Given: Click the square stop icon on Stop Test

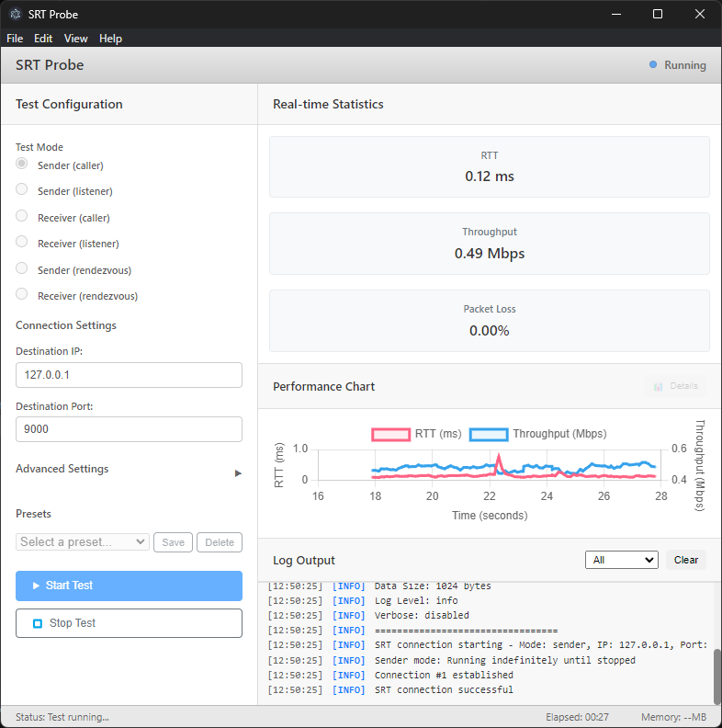Looking at the screenshot, I should tap(38, 623).
